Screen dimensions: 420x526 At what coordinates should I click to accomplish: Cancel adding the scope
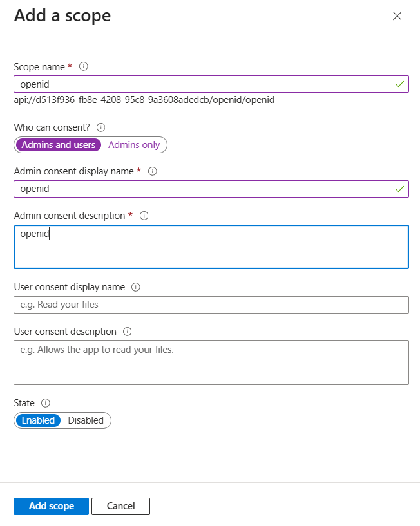tap(120, 506)
